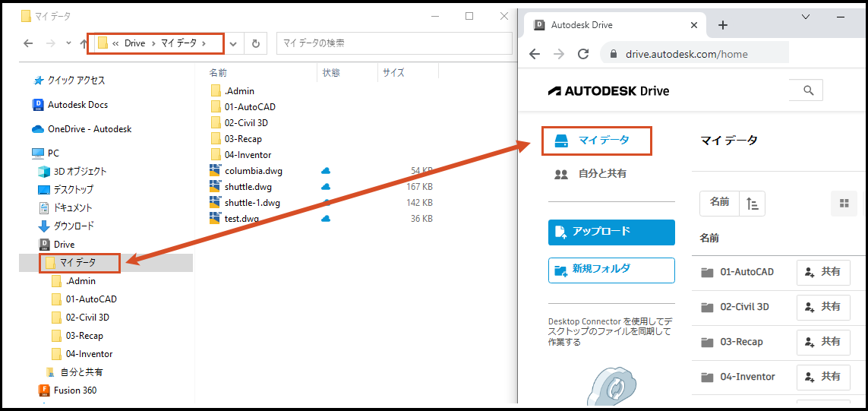Open a new browser tab with plus button
Viewport: 868px width, 411px height.
(x=722, y=25)
